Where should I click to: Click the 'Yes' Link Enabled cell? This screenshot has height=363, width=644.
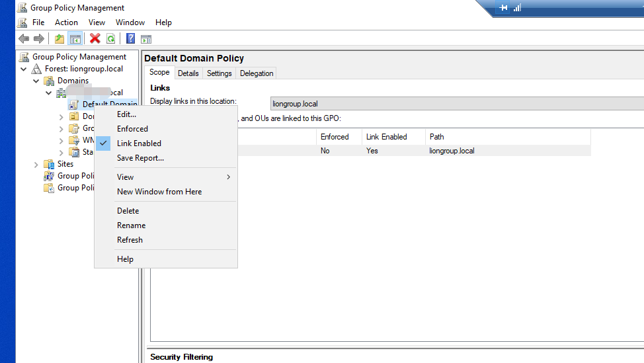click(372, 151)
